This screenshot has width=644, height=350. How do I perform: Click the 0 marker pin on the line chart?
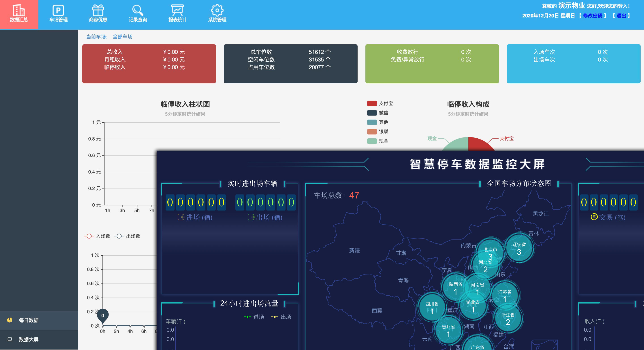point(102,316)
